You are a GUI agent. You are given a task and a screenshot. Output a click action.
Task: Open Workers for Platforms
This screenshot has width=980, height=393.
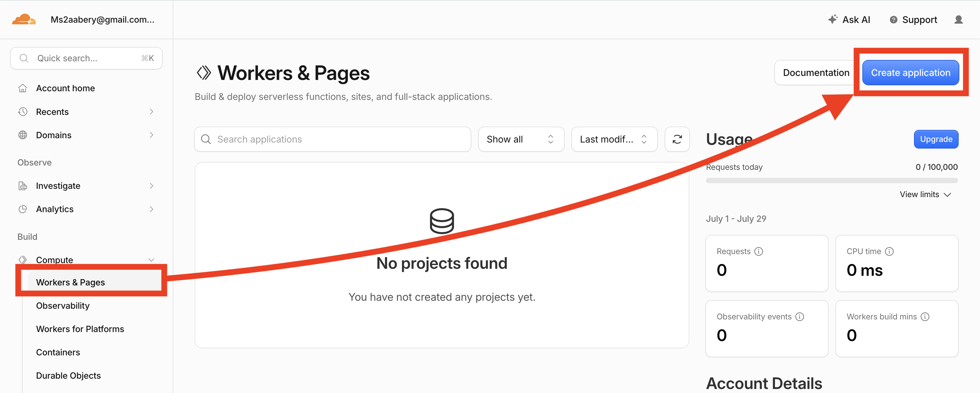click(80, 329)
